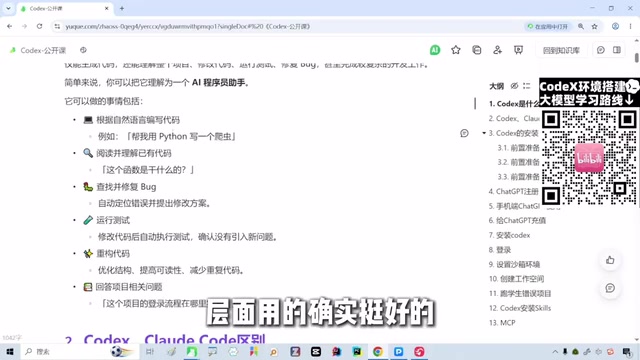
Task: Go to outline item 6. 给ChatGPT充值
Action: 517,220
